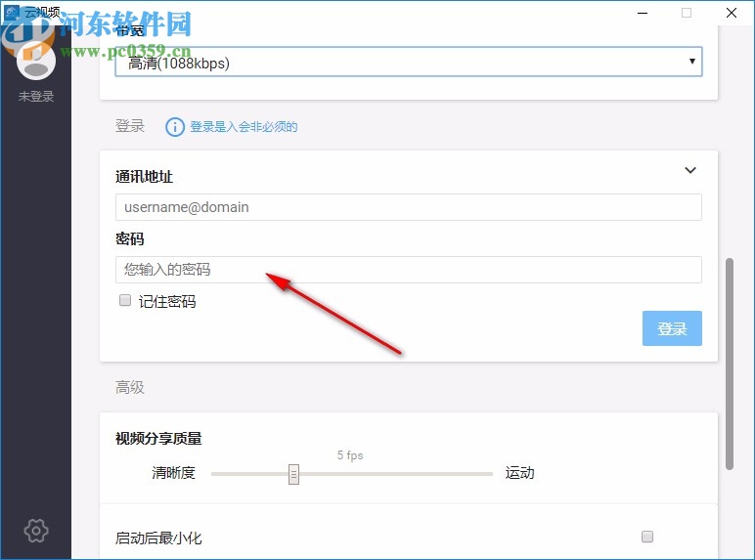Image resolution: width=755 pixels, height=560 pixels.
Task: Close the 云视频 window
Action: pyautogui.click(x=732, y=13)
